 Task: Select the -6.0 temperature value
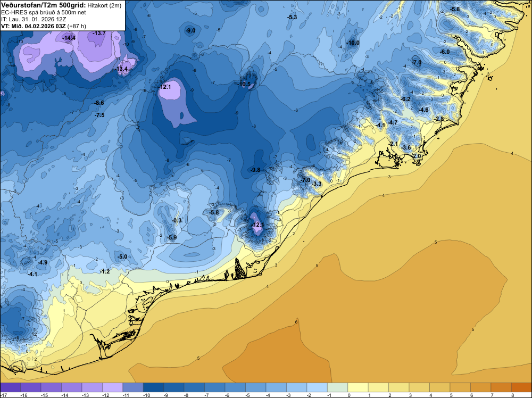tap(445, 52)
